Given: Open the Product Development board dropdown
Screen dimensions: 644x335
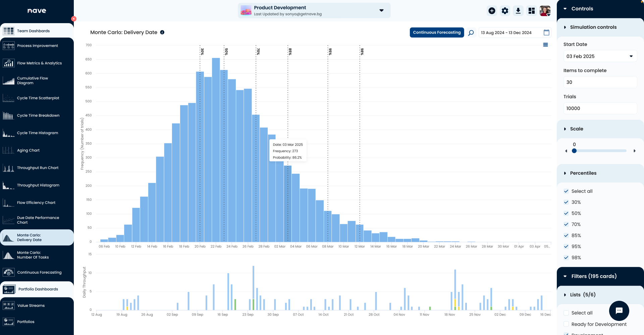Looking at the screenshot, I should click(381, 10).
